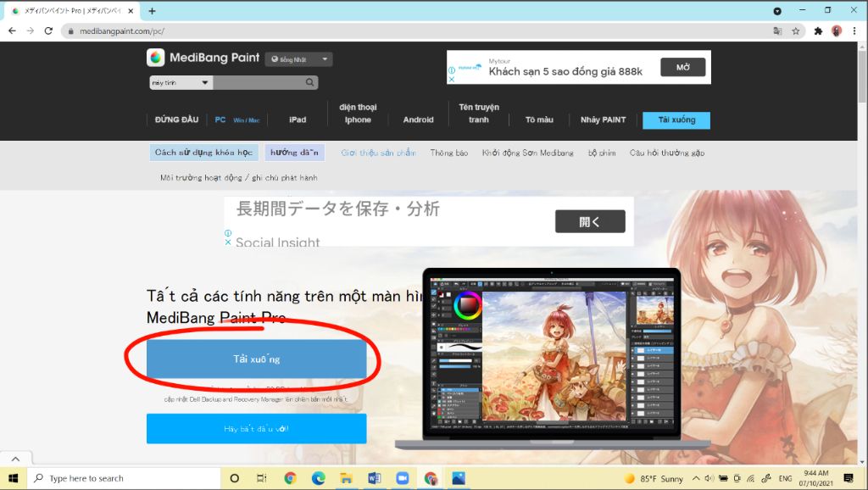Open the Tô màu navigation item

[539, 120]
